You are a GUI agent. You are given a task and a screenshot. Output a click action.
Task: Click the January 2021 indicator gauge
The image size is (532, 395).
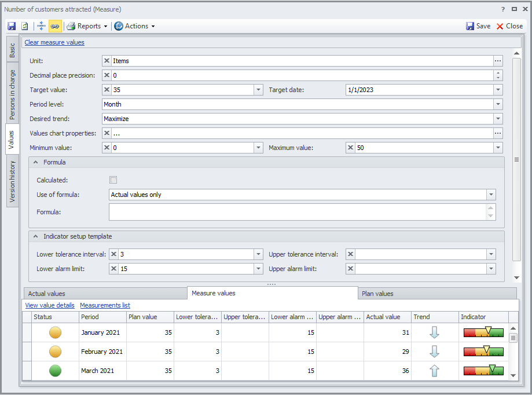[x=483, y=332]
